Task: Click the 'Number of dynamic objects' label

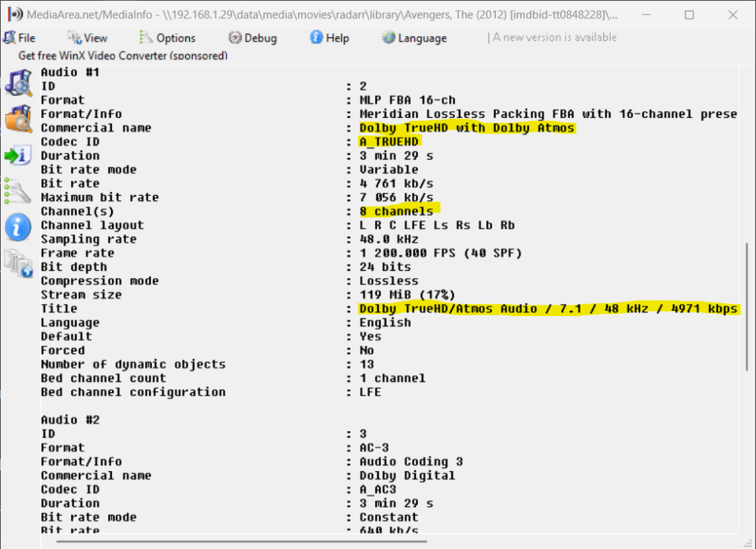Action: point(133,364)
